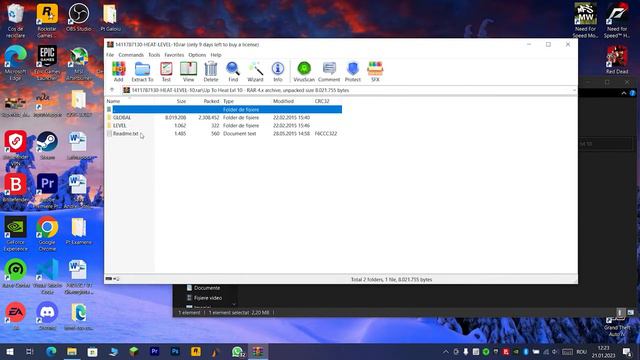Click the Extract To toolbar icon
The width and height of the screenshot is (640, 360).
point(142,71)
